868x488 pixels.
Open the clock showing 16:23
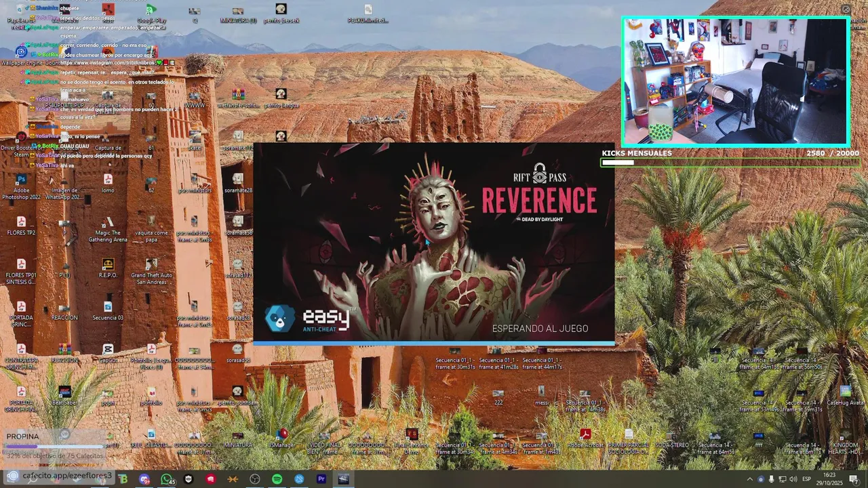pos(829,479)
